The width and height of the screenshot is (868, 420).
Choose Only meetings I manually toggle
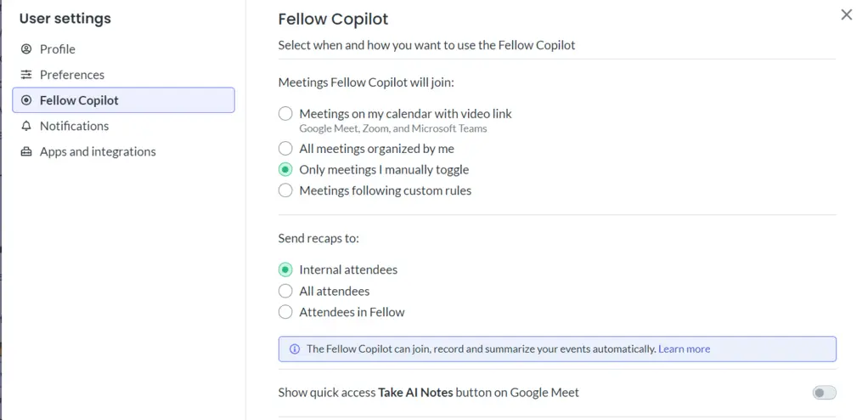pos(285,169)
